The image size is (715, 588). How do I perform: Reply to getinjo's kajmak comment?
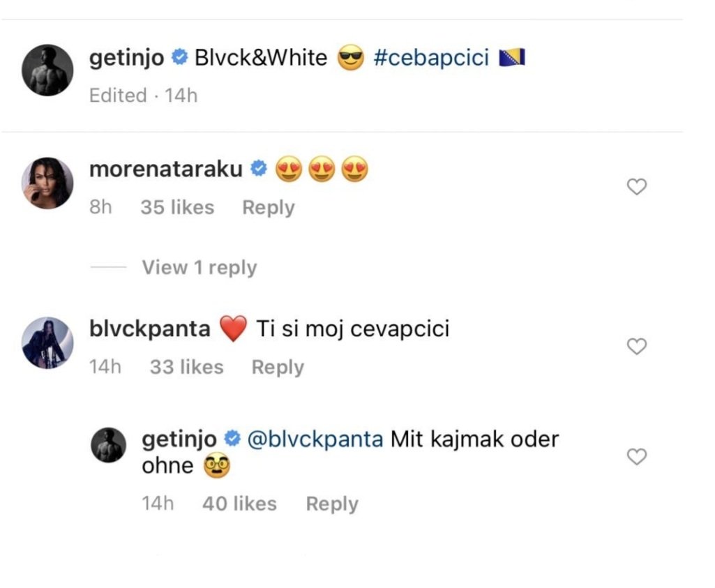point(332,504)
